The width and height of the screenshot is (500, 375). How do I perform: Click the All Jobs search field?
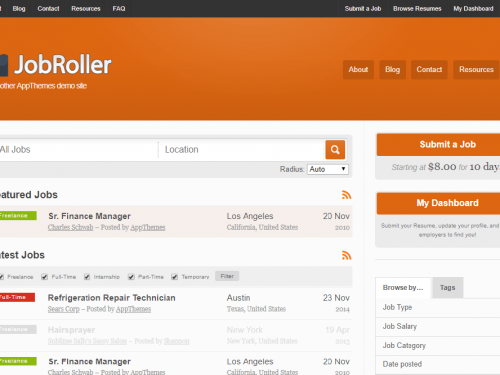[x=78, y=150]
